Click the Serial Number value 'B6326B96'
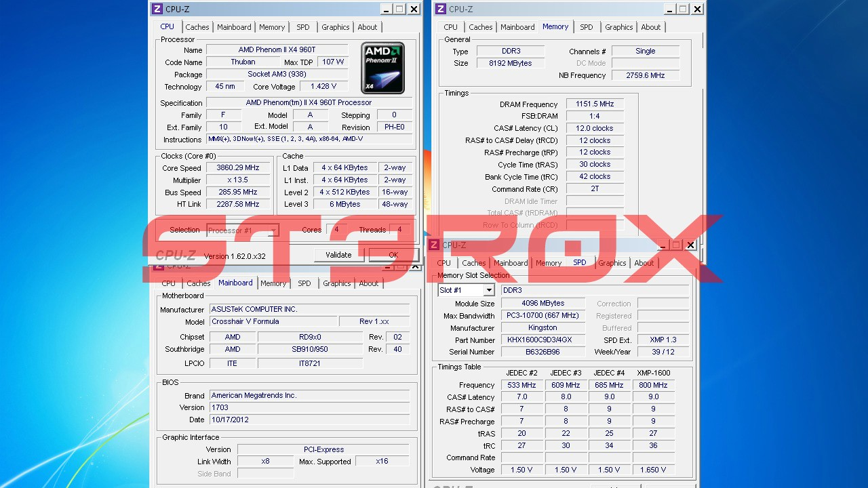Screen dimensions: 868x488 (543, 352)
